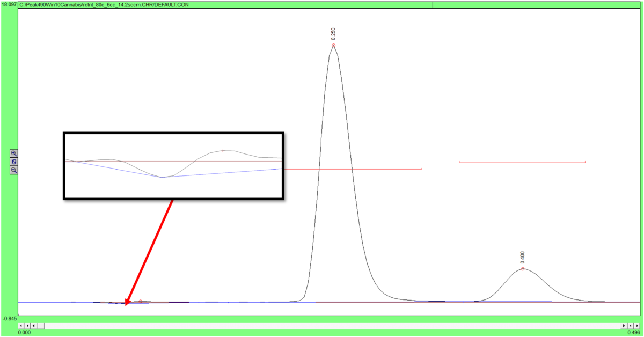Screen dimensions: 644x337
Task: Click the magnified baseline inset box
Action: (173, 166)
